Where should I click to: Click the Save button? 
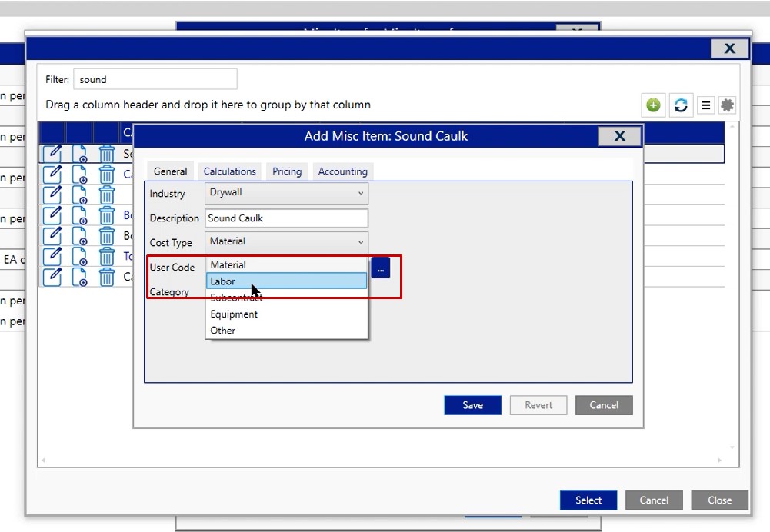click(x=472, y=405)
